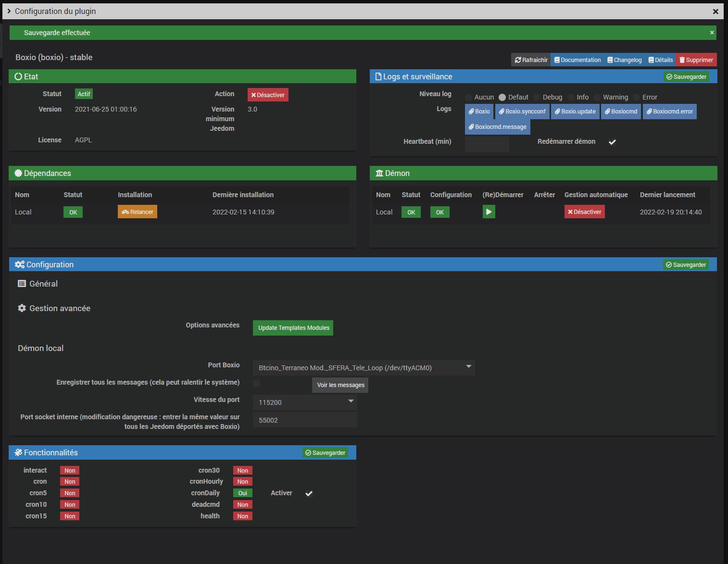Viewport: 728px width, 564px height.
Task: Click Voir les messages button
Action: coord(340,385)
